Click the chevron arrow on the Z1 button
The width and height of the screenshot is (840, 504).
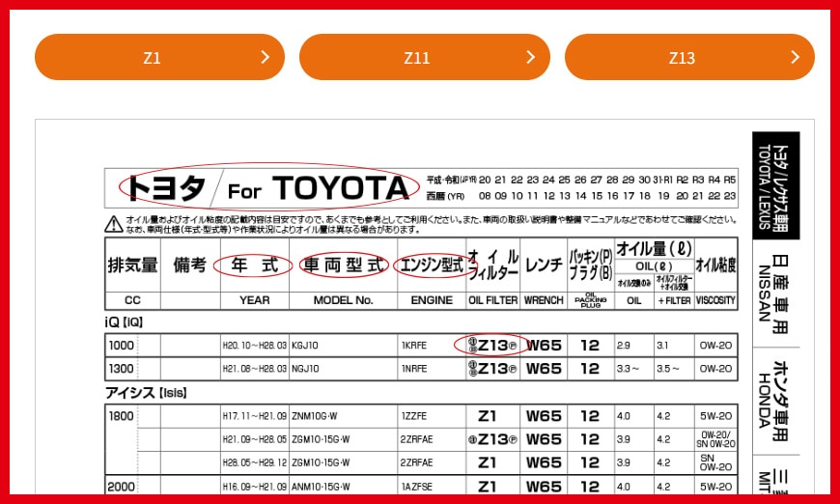[265, 57]
